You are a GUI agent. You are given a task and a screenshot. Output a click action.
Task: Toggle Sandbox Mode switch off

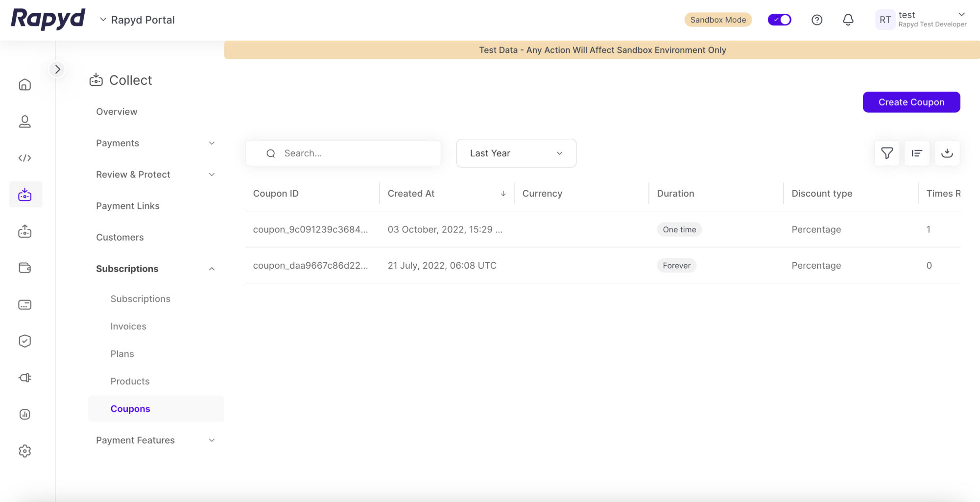[x=779, y=20]
